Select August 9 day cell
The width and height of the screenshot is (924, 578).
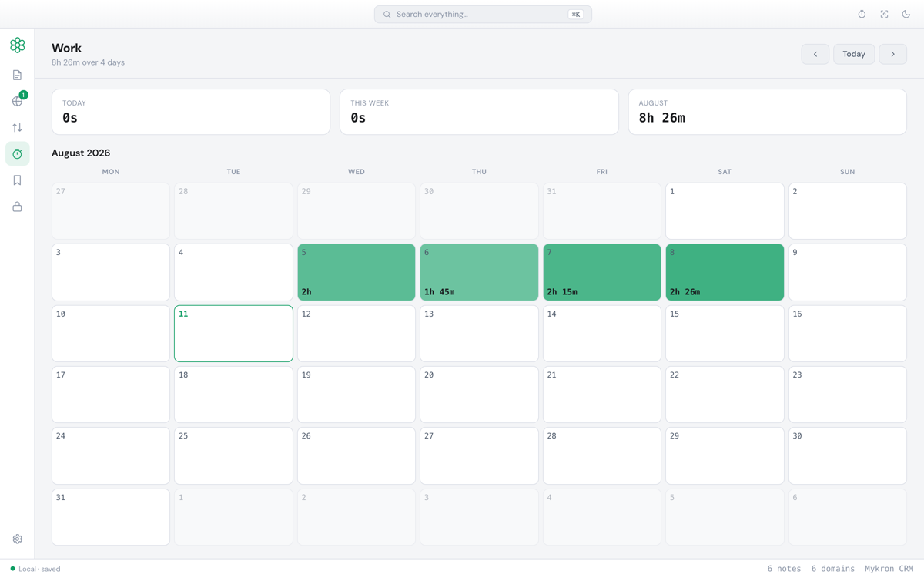pyautogui.click(x=848, y=272)
